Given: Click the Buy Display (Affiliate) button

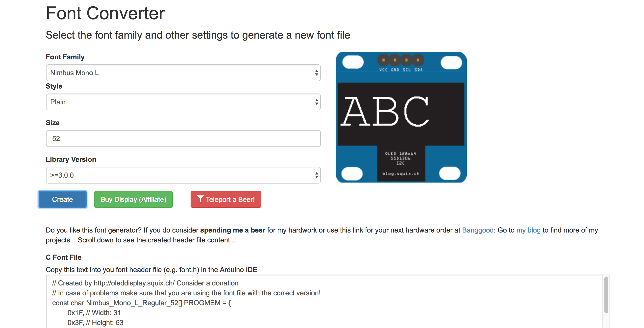Looking at the screenshot, I should click(133, 199).
